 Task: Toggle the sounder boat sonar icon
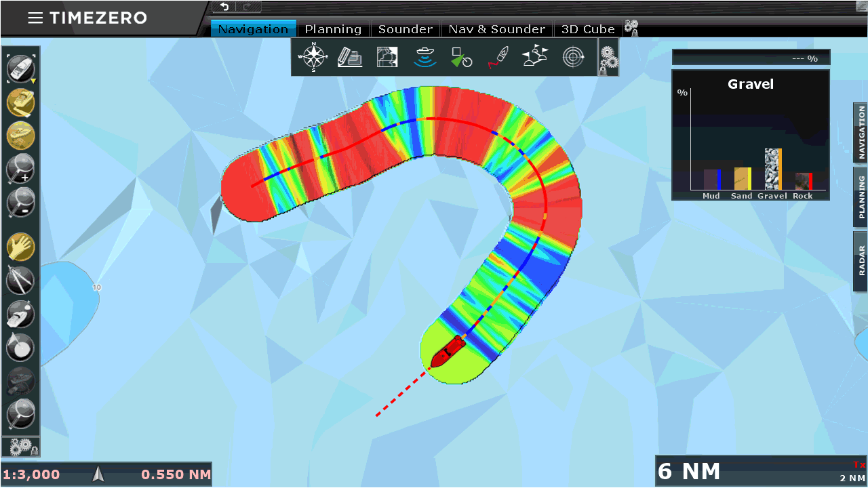pyautogui.click(x=425, y=58)
